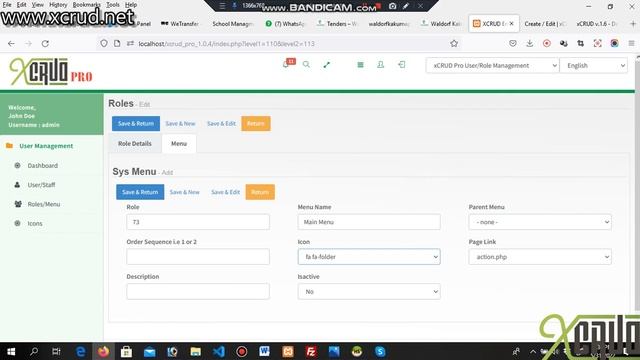Open the Firefox hamburger menu
This screenshot has width=640, height=360.
click(631, 43)
